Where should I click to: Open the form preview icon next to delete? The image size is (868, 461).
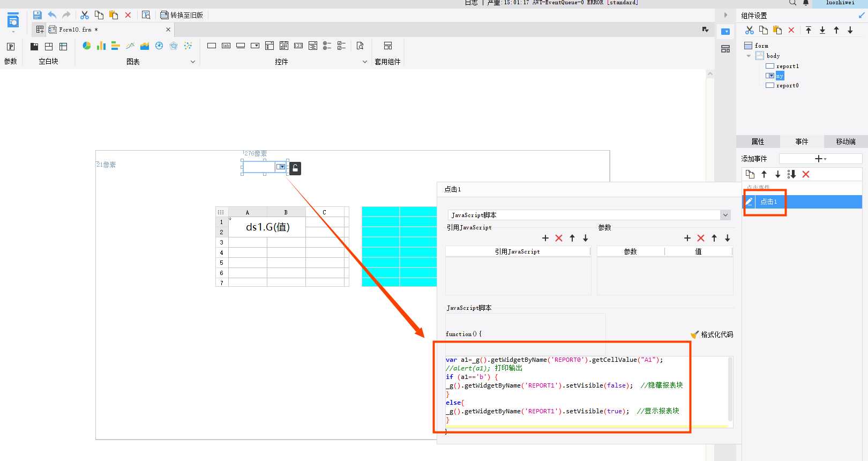pos(146,15)
